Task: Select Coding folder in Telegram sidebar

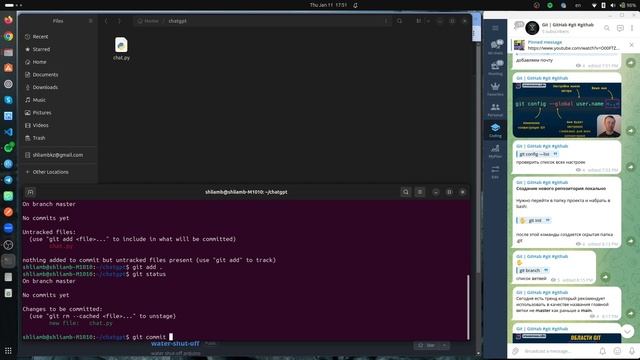Action: pyautogui.click(x=495, y=130)
